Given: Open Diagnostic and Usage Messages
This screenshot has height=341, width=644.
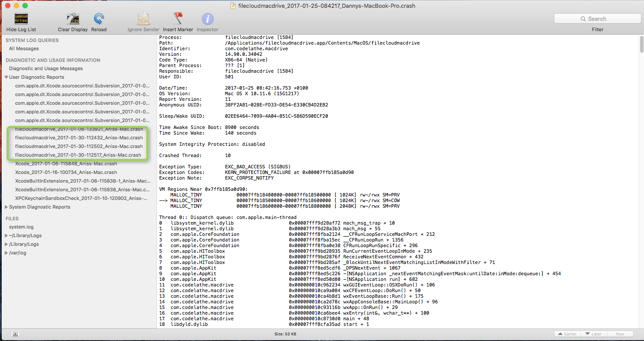Looking at the screenshot, I should (46, 68).
